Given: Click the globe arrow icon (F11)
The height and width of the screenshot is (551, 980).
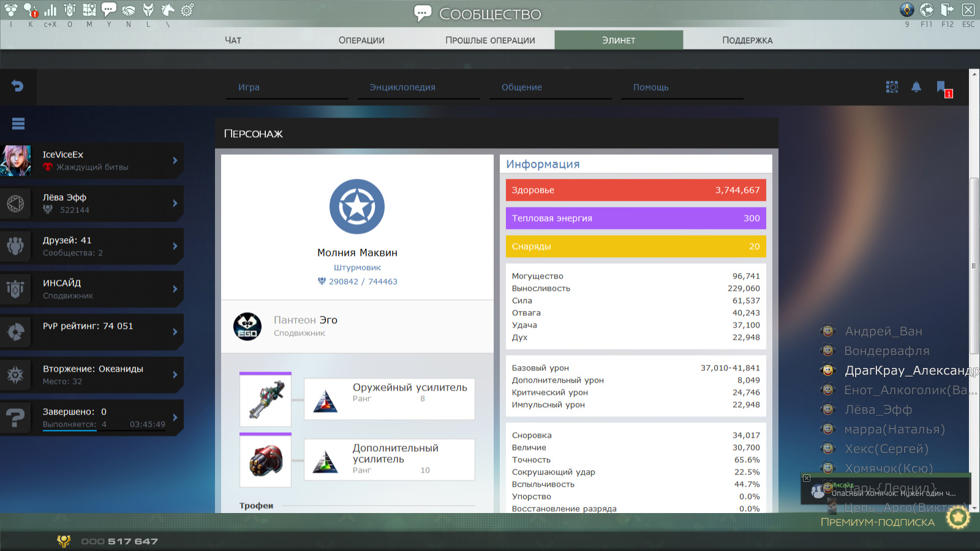Looking at the screenshot, I should pyautogui.click(x=927, y=10).
